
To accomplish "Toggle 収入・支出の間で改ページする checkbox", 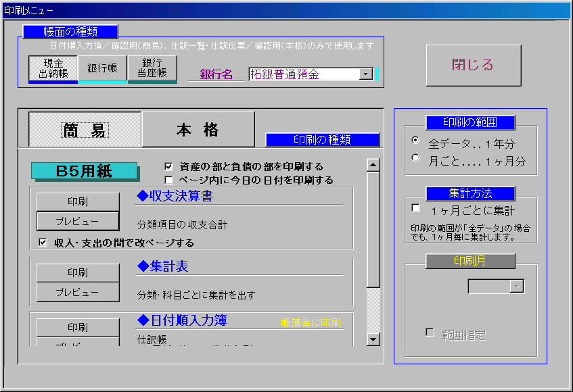I will click(43, 243).
